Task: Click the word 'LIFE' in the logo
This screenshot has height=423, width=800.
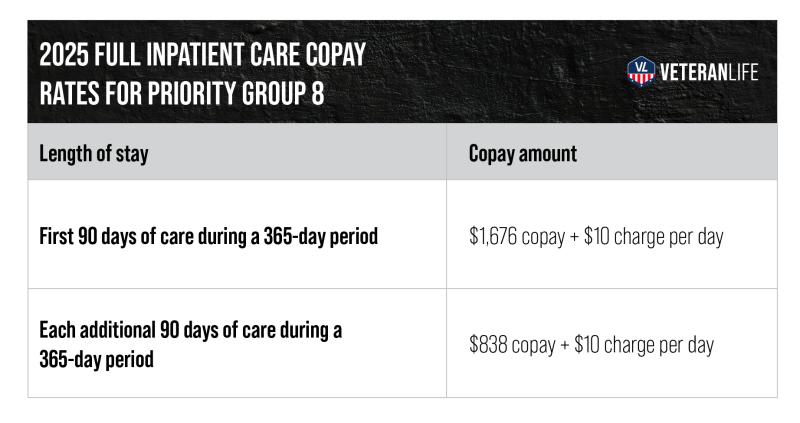Action: [x=742, y=72]
